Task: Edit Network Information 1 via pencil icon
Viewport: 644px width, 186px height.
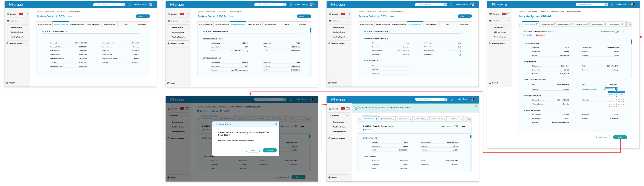Action: click(222, 39)
